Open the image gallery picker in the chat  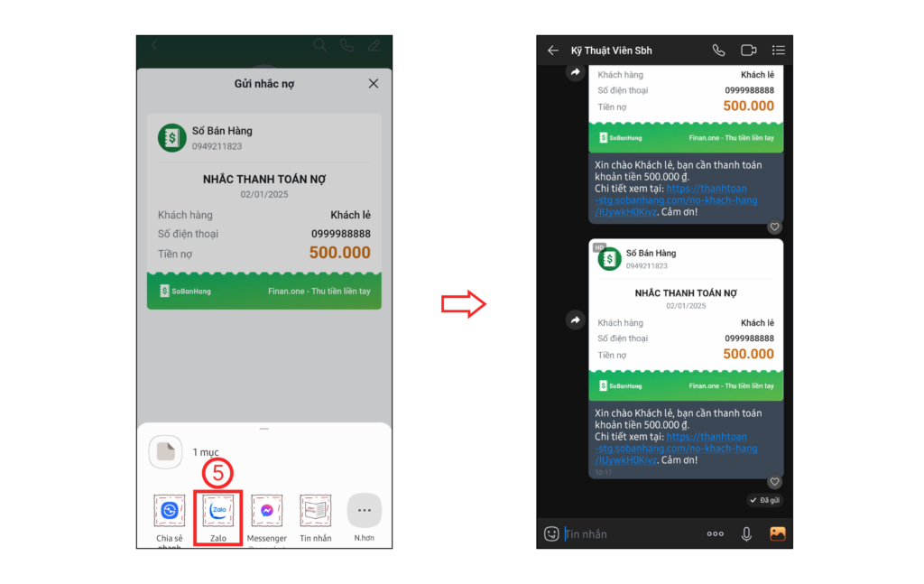pyautogui.click(x=778, y=534)
